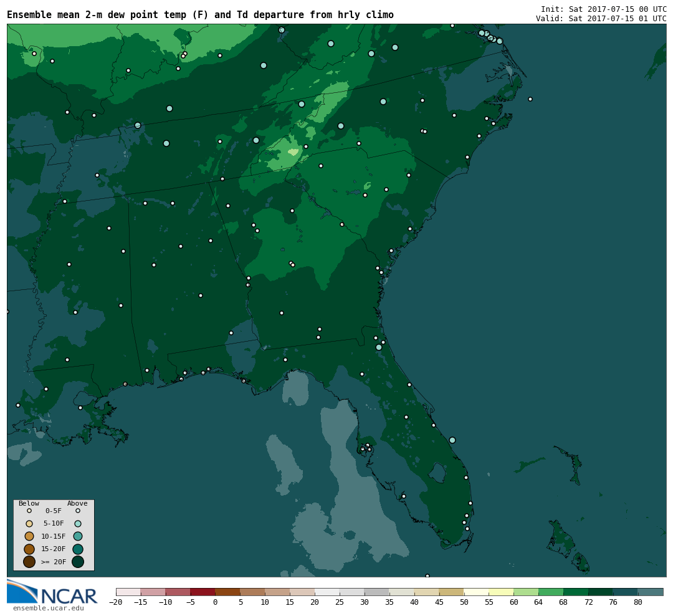Viewport: 673px width, 616px height.
Task: Choose the dark green swatch between 72 and 76
Action: click(x=601, y=592)
